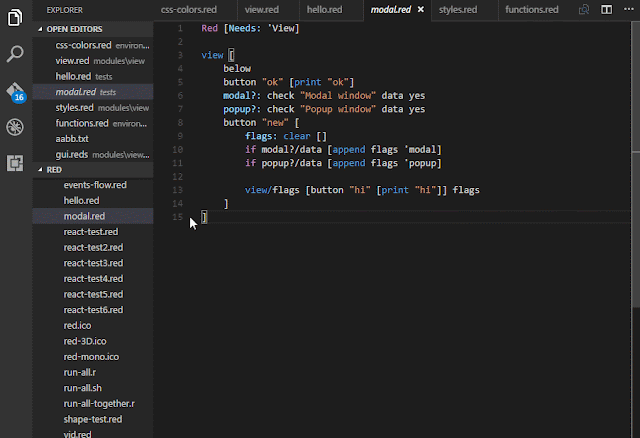Click closing bracket on line 15
This screenshot has height=438, width=640.
204,217
